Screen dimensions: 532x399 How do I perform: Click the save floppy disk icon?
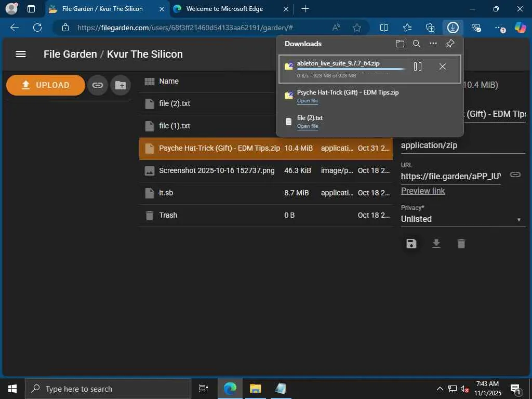[411, 244]
